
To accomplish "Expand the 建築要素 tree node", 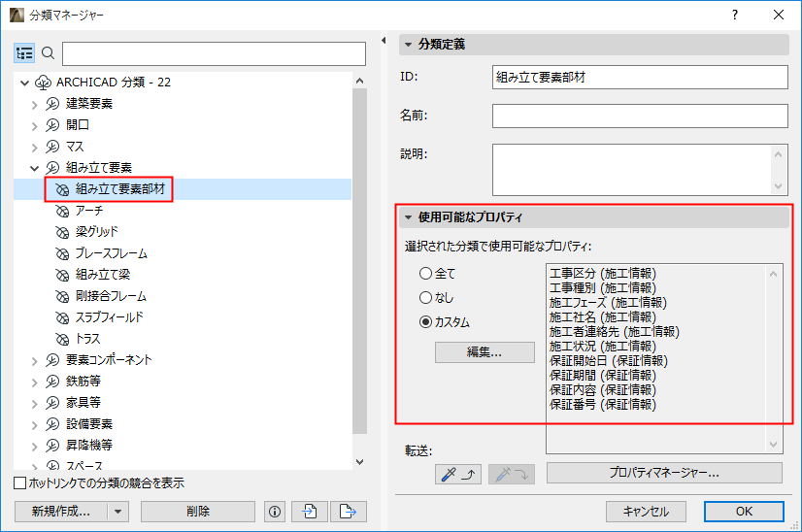I will click(x=34, y=105).
